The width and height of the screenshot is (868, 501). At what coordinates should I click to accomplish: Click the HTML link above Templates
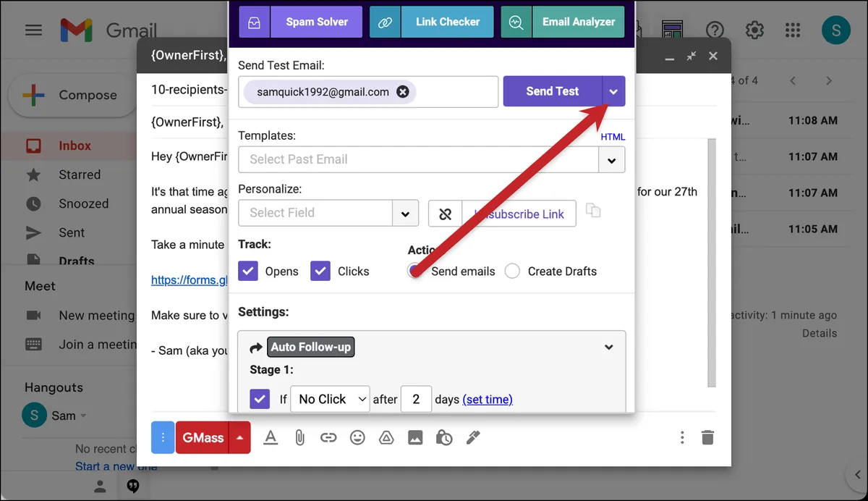point(613,137)
